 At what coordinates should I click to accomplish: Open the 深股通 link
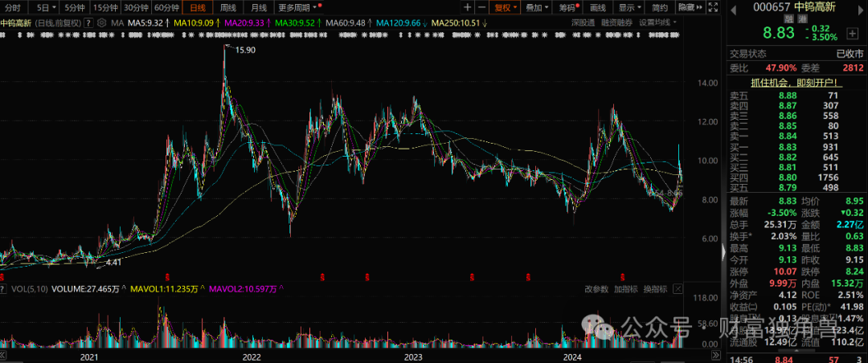pos(583,22)
